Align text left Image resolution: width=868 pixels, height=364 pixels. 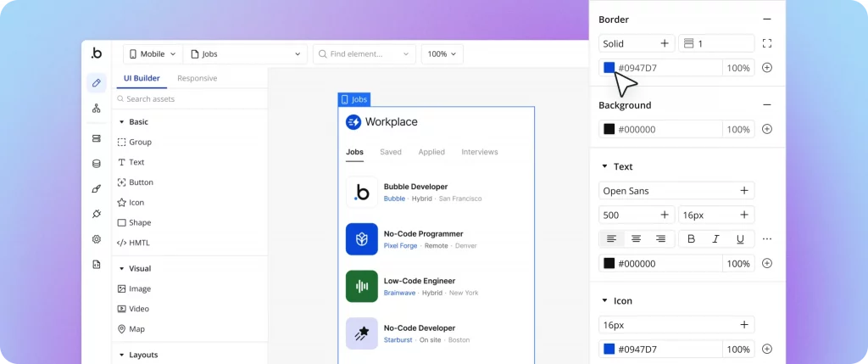611,238
